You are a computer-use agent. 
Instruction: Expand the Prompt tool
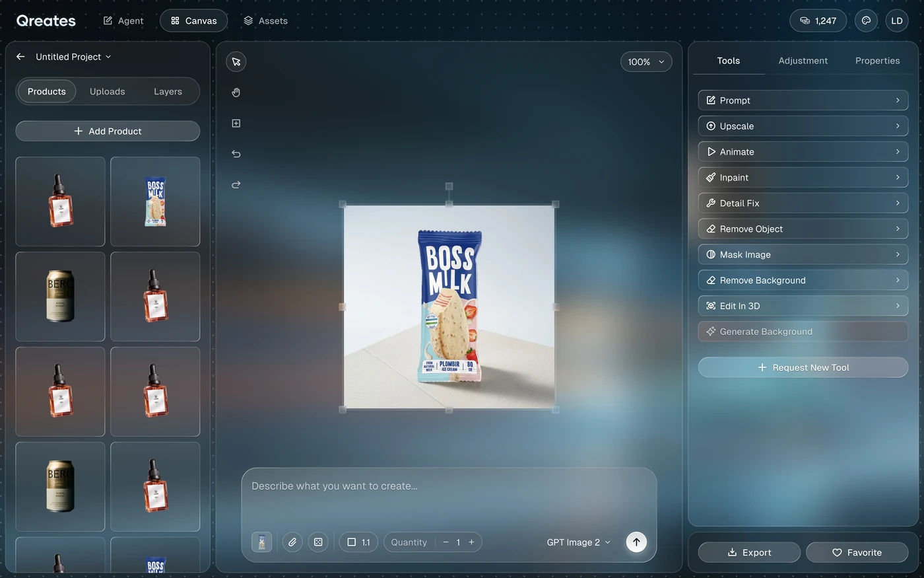coord(803,100)
